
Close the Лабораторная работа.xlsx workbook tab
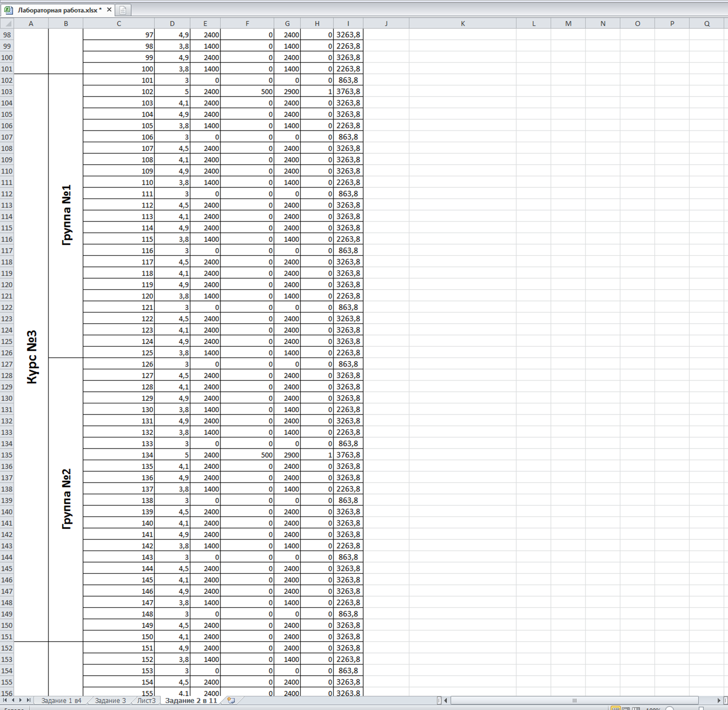pyautogui.click(x=109, y=10)
